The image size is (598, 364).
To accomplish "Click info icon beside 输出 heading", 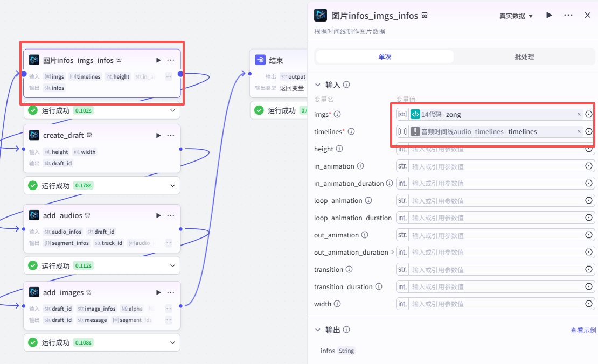I will [x=346, y=330].
